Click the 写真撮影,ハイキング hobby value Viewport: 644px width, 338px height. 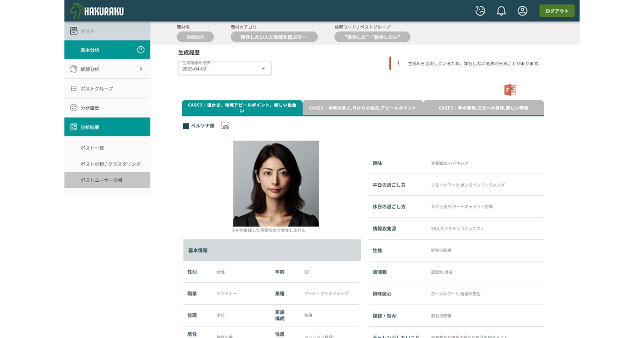pyautogui.click(x=450, y=163)
